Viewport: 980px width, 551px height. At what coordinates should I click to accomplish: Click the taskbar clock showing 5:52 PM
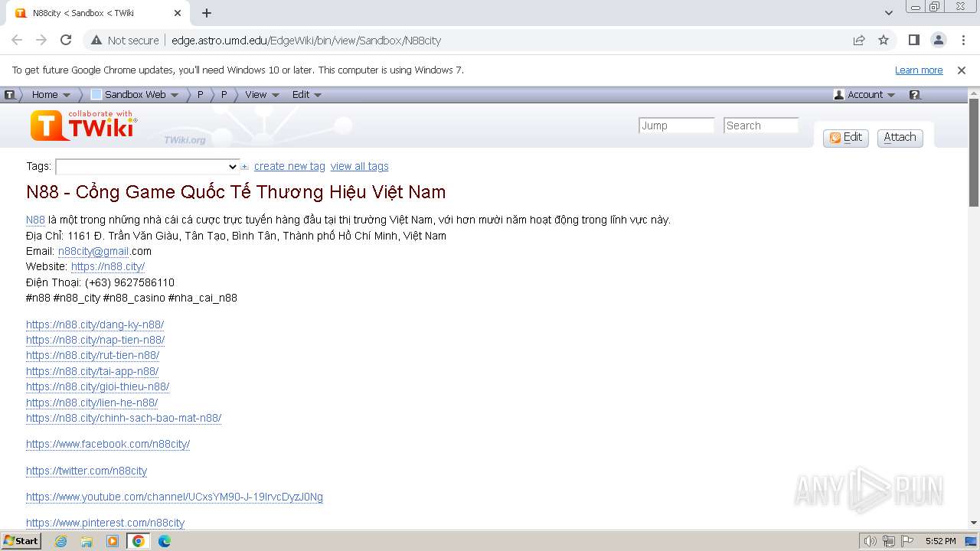[x=940, y=541]
